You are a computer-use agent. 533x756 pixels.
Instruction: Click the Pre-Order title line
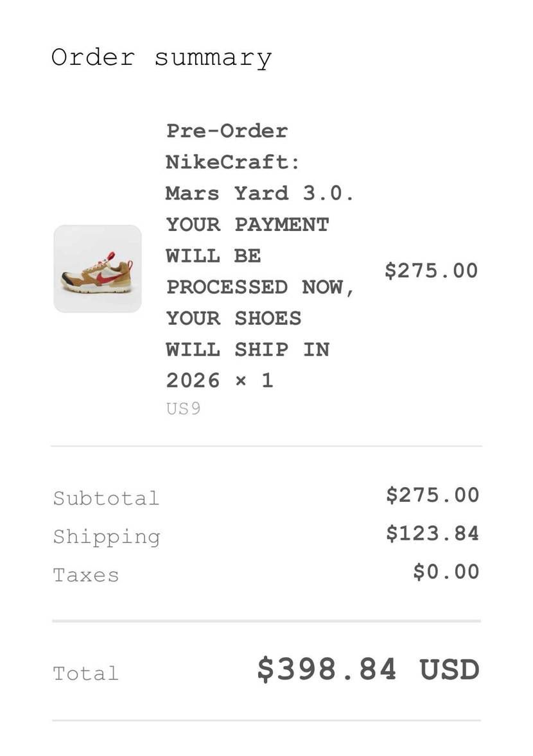227,131
